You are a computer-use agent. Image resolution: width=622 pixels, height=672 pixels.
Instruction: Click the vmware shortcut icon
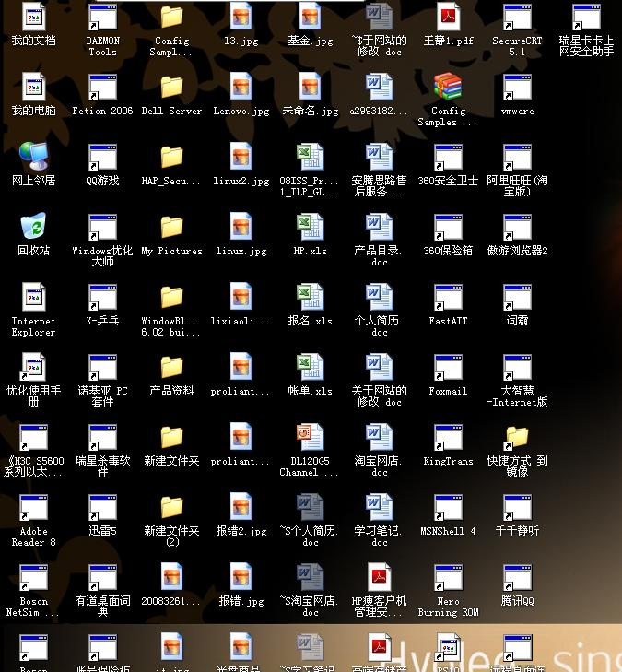point(517,88)
